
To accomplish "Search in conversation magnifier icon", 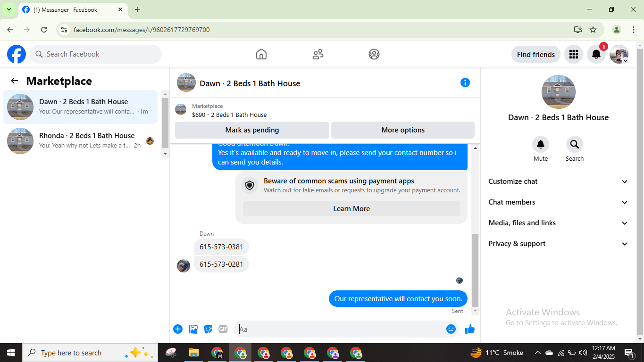I will point(575,144).
